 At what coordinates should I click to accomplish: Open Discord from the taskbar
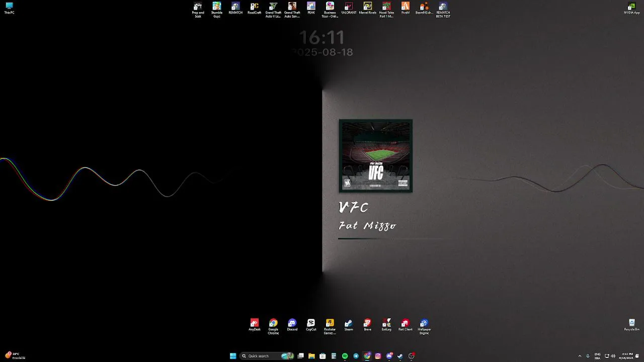[x=389, y=356]
